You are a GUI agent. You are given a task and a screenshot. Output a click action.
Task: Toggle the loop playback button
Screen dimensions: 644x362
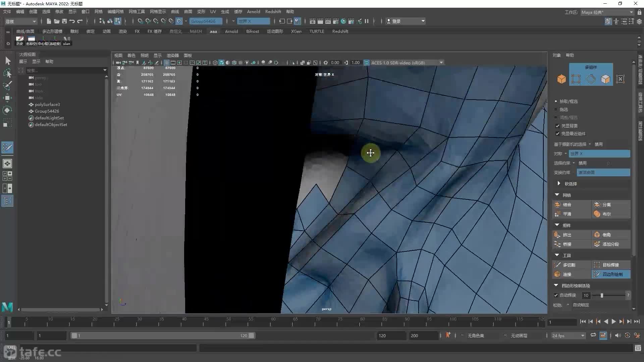(x=593, y=335)
